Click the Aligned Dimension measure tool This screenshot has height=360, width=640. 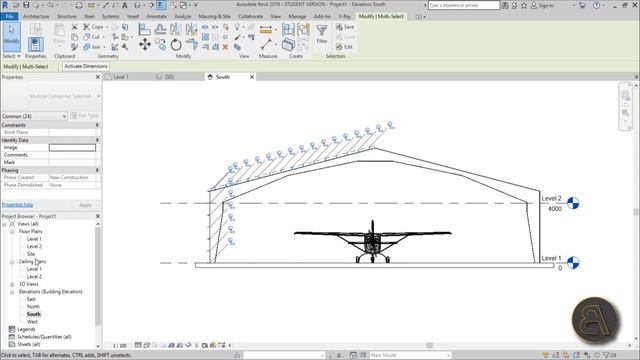pyautogui.click(x=266, y=29)
